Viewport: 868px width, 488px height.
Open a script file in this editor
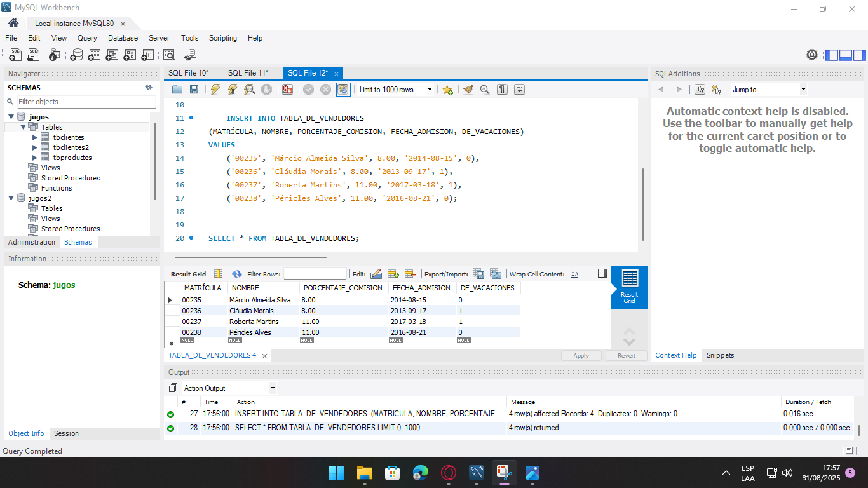[177, 90]
